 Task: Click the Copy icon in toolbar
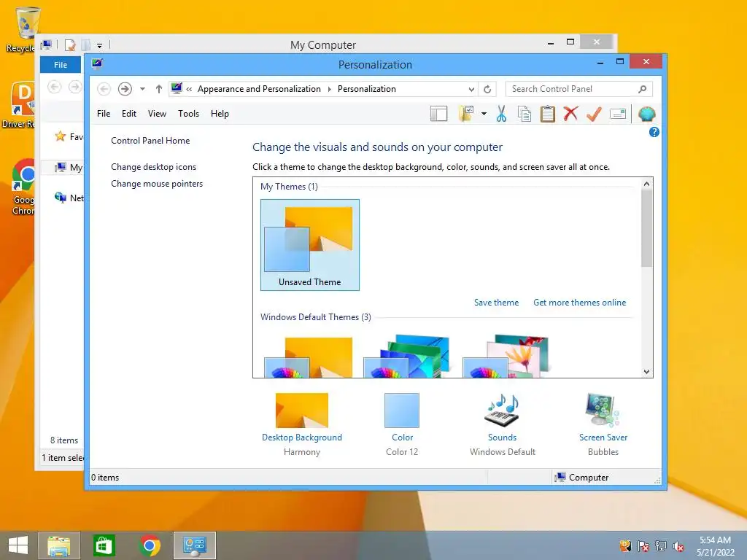[525, 114]
